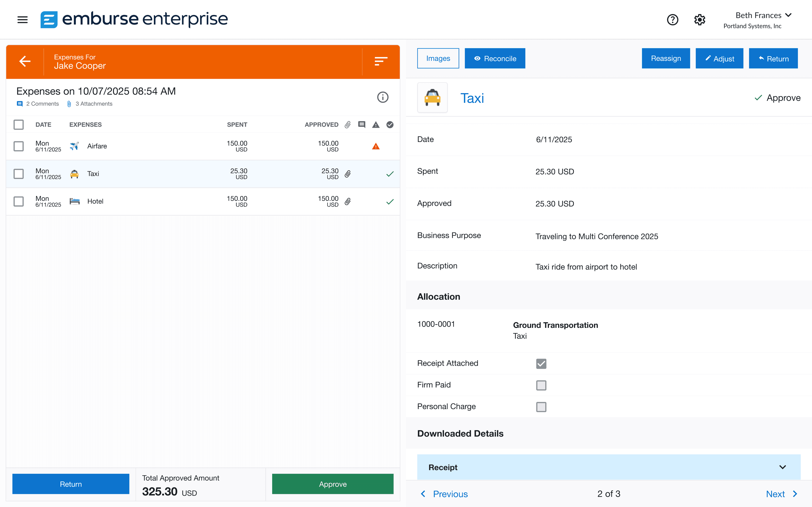The image size is (812, 507).
Task: Open the paperclip attachment icon on the Taxi row
Action: (348, 174)
